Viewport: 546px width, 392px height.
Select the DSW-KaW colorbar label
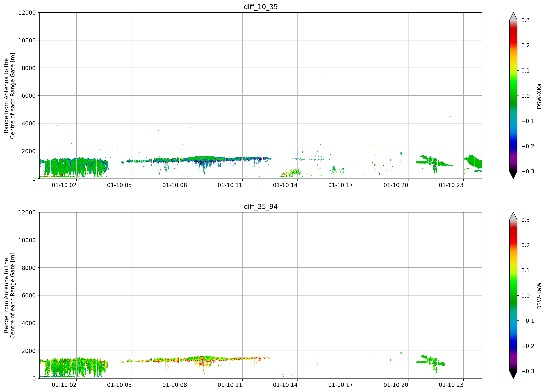point(539,296)
